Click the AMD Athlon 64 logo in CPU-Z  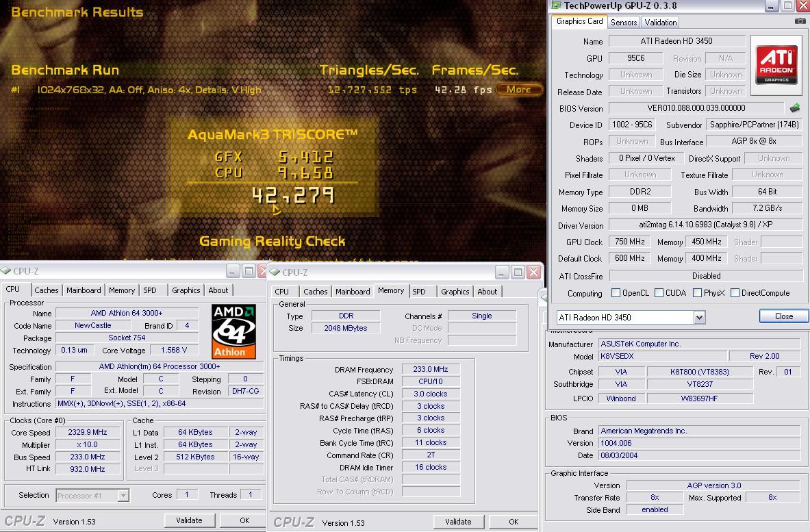(x=234, y=331)
